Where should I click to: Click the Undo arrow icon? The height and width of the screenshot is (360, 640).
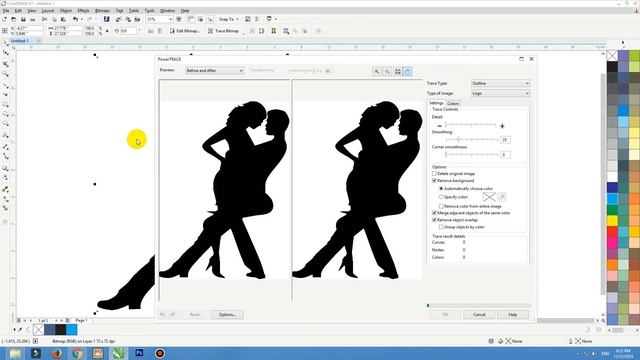pyautogui.click(x=75, y=19)
